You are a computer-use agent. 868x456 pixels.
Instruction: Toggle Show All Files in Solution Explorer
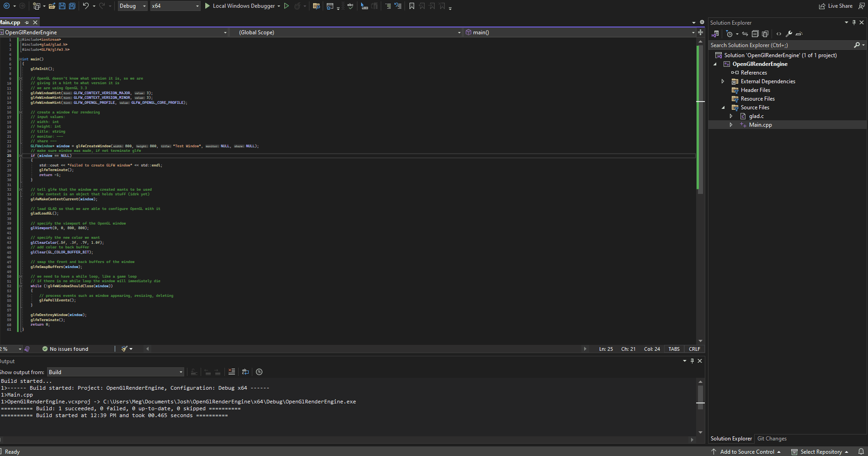pos(765,33)
